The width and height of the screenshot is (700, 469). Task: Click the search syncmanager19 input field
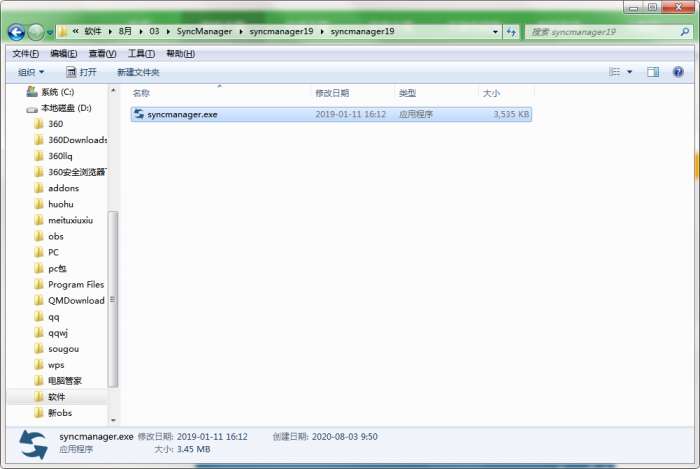point(603,32)
